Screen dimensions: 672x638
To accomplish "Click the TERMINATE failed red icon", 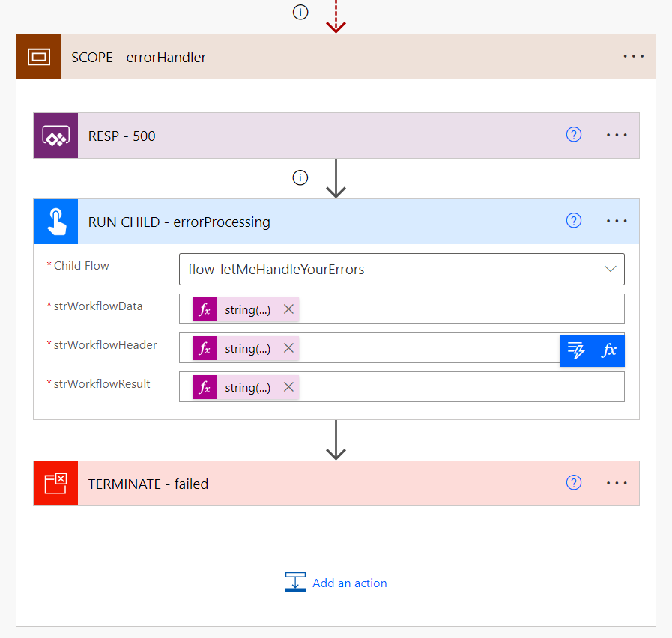I will [55, 484].
